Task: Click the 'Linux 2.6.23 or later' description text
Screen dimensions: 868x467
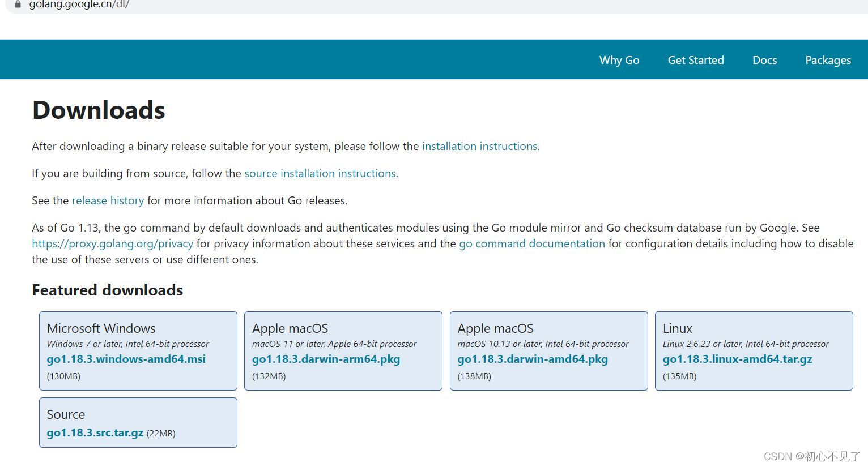Action: tap(746, 344)
